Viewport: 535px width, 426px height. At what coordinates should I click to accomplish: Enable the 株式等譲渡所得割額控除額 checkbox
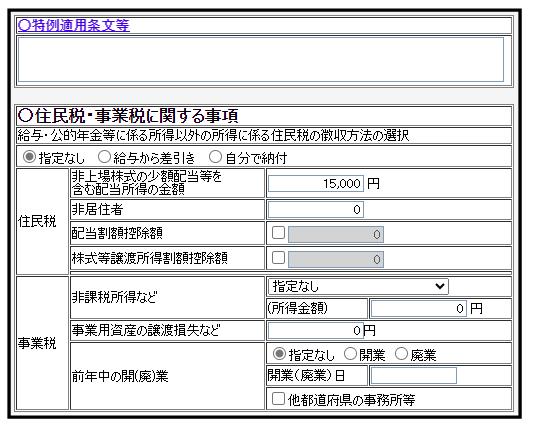coord(278,258)
